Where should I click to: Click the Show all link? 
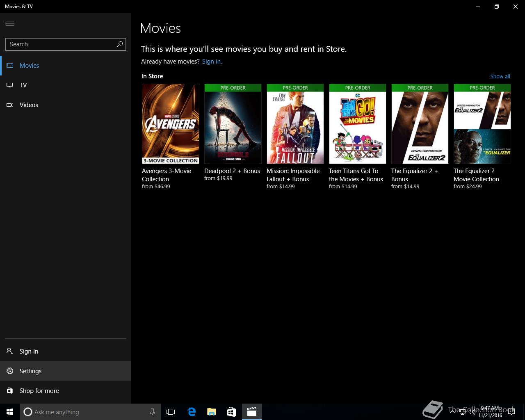point(500,76)
